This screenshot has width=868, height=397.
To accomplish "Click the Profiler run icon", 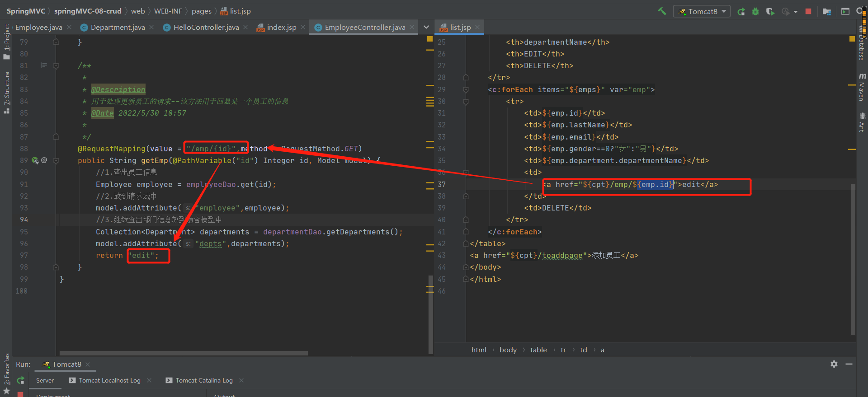I will pos(786,11).
